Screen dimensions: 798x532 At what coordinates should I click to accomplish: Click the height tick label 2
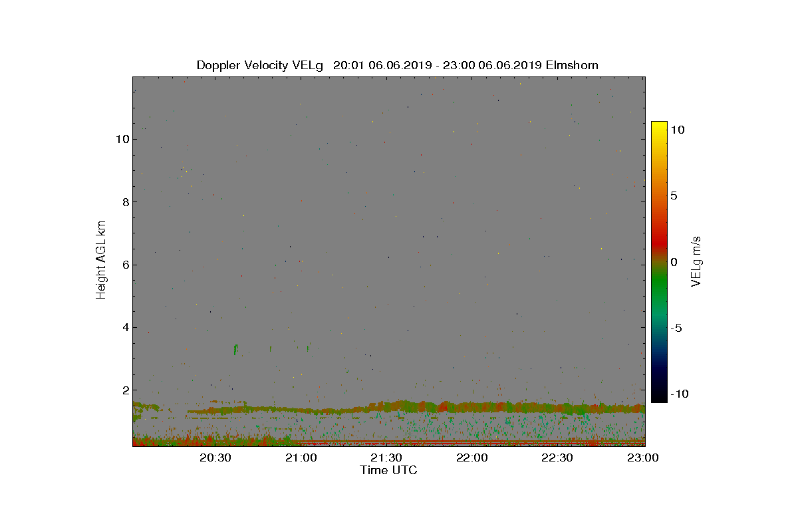coord(124,390)
